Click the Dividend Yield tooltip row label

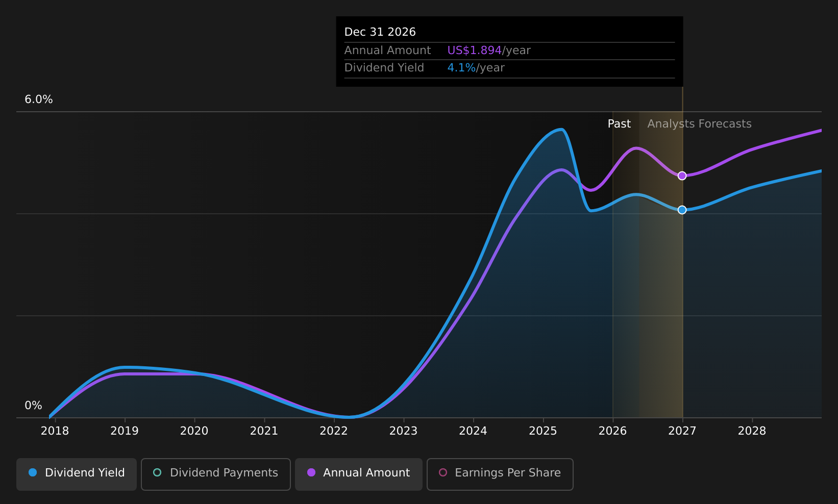[384, 68]
